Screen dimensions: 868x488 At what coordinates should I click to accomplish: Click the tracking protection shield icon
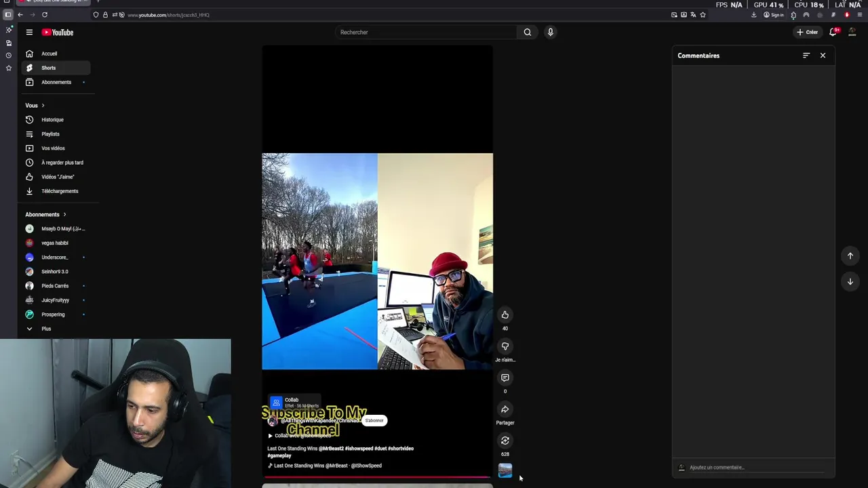pos(96,14)
